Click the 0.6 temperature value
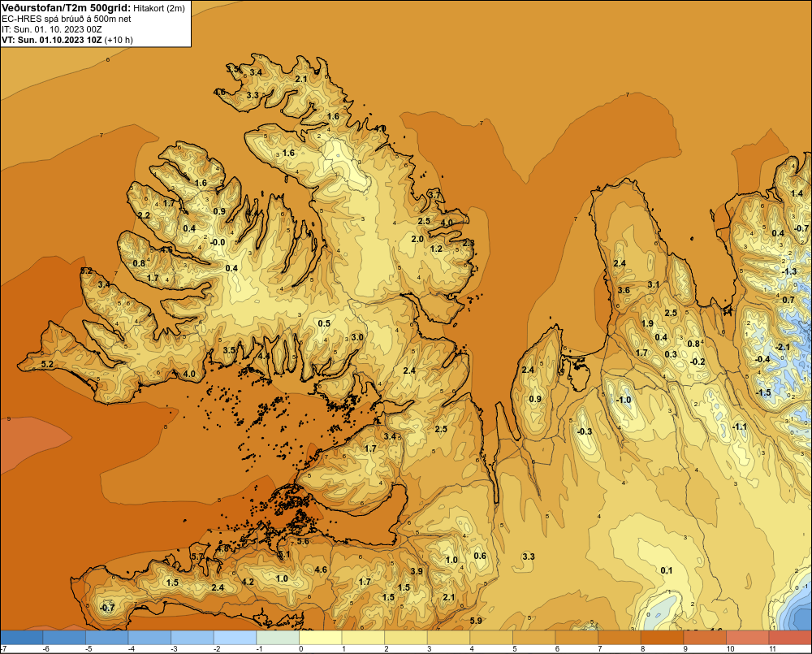This screenshot has height=654, width=812. point(480,556)
